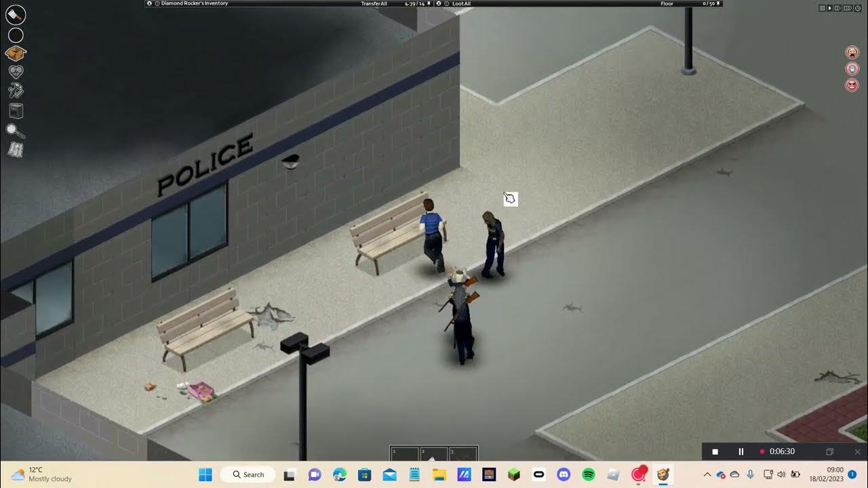Image resolution: width=868 pixels, height=488 pixels.
Task: Click the microphone tray icon
Action: pos(750,474)
